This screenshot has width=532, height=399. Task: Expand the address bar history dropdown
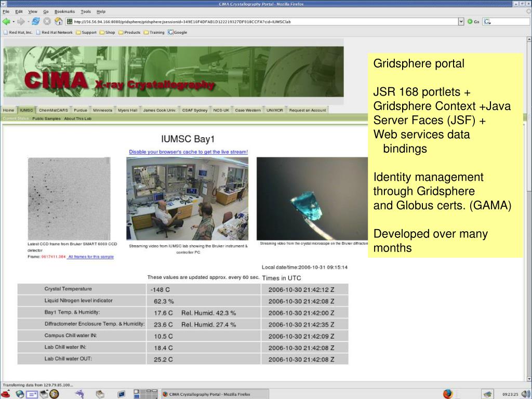(461, 22)
